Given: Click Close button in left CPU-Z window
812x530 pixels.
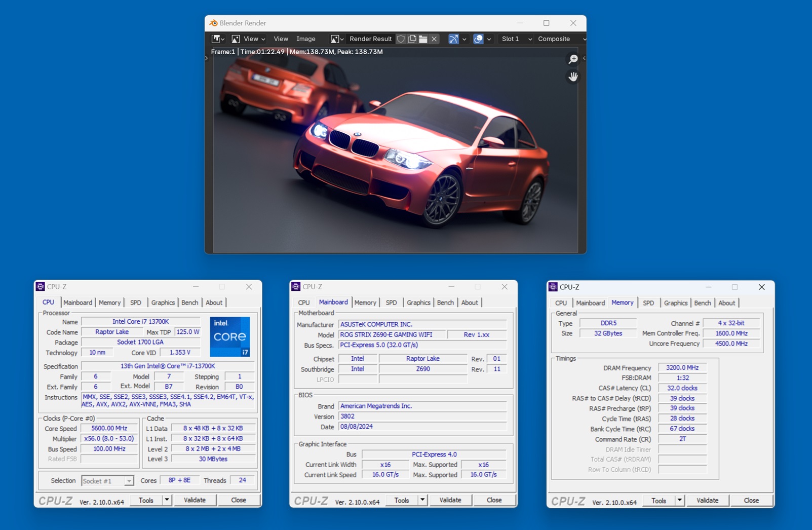Looking at the screenshot, I should 239,500.
